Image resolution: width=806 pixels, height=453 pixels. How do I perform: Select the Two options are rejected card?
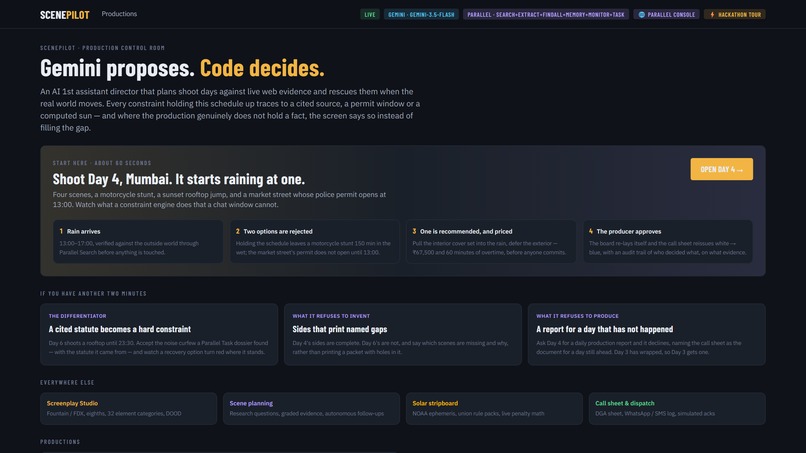point(315,242)
